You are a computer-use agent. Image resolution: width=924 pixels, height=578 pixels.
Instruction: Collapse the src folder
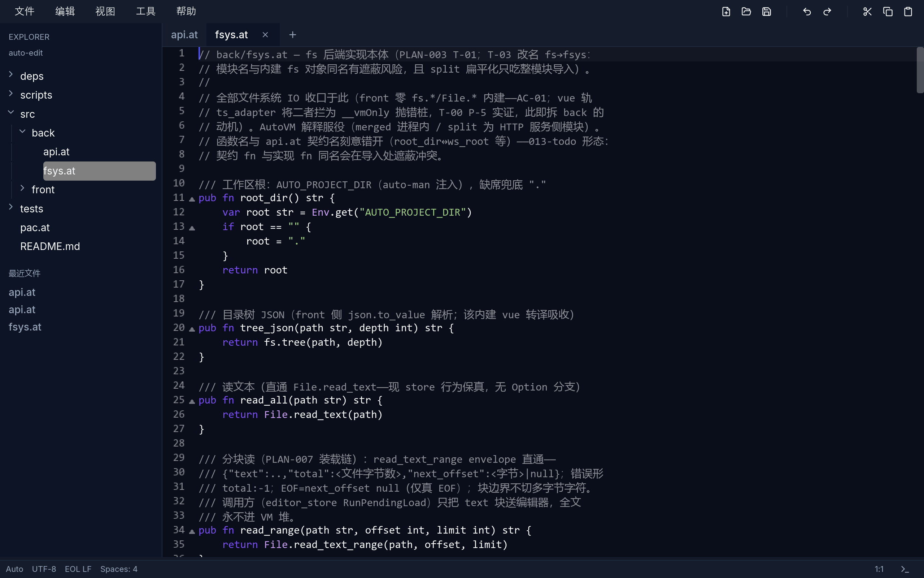(x=11, y=112)
